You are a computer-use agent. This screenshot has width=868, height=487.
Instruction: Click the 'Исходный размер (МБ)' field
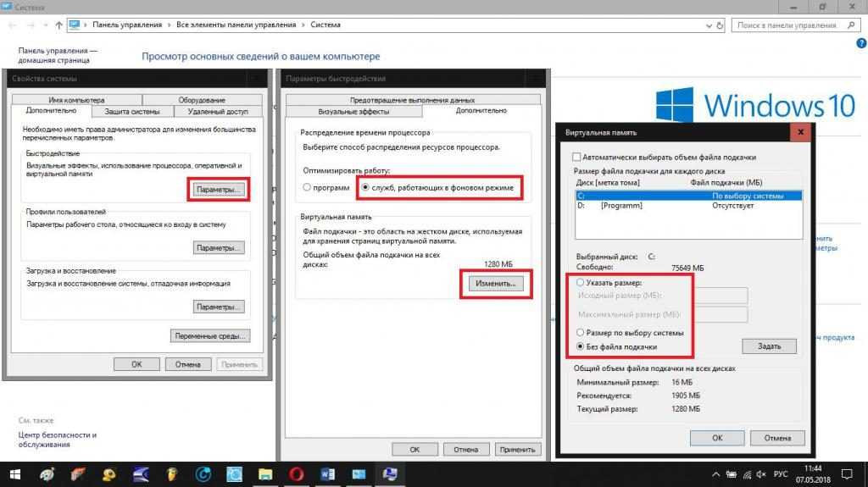tap(721, 296)
